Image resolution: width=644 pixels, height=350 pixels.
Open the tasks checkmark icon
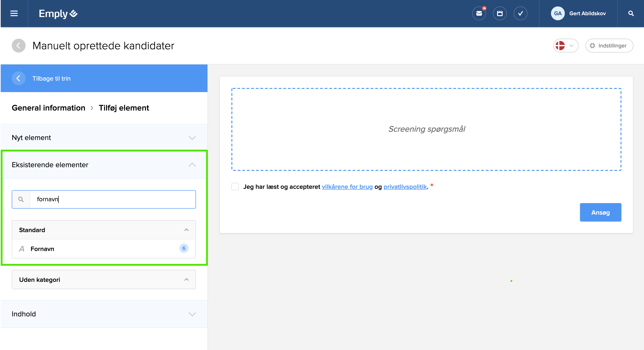pyautogui.click(x=520, y=14)
